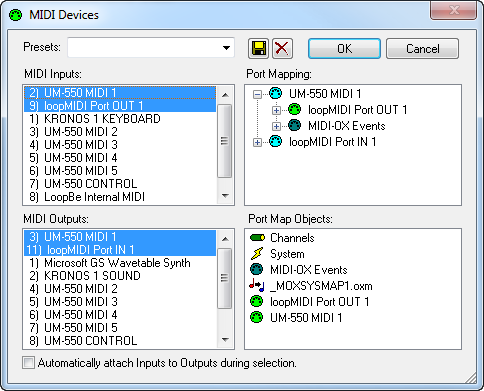Click the 'UM-550 MIDI 1' label in Port Map Objects
Image resolution: width=484 pixels, height=391 pixels.
[x=306, y=318]
